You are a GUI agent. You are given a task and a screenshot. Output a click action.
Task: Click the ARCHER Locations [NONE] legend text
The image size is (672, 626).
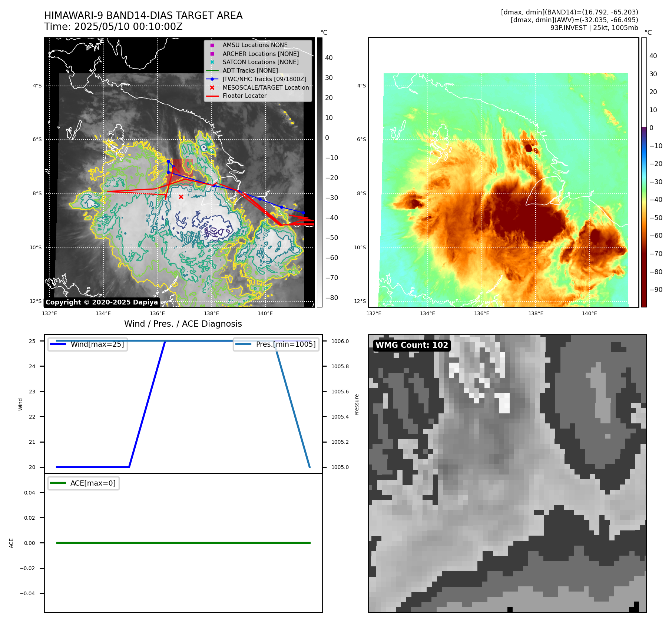click(x=261, y=54)
